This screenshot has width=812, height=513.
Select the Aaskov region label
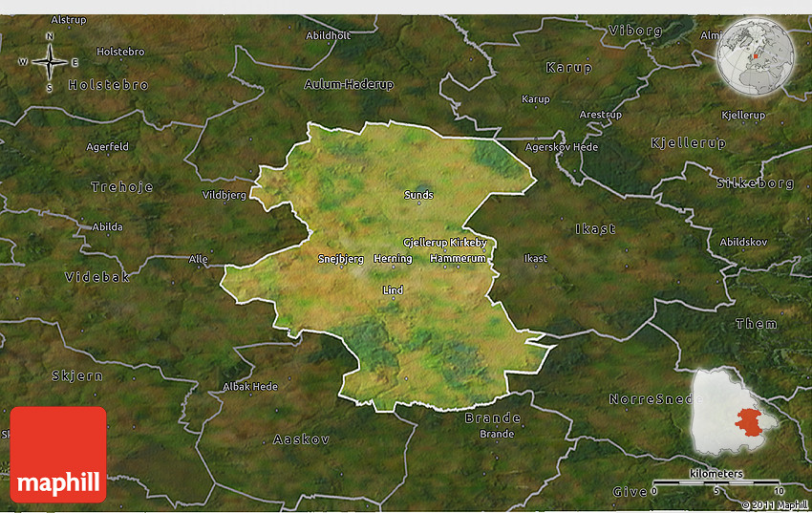301,439
